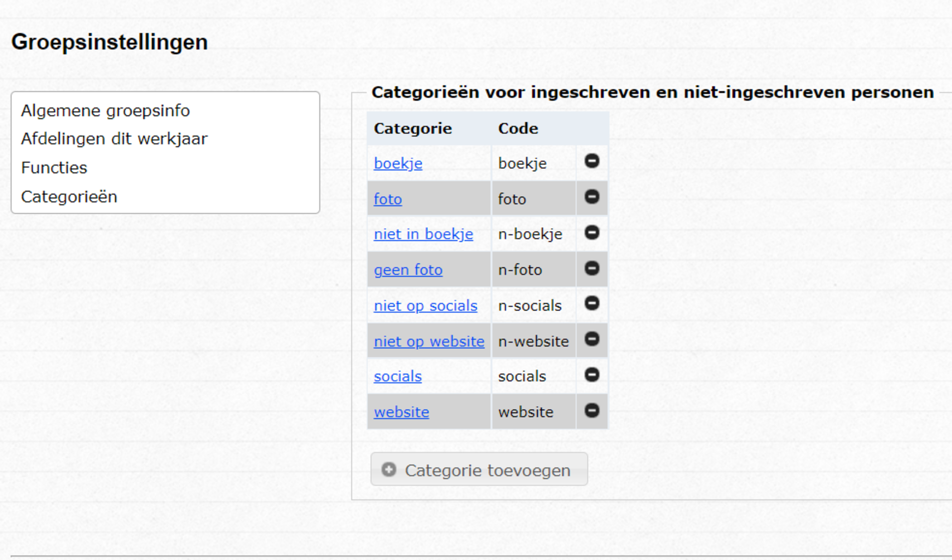Click the 'Categorieën voor ingeschreven' section title
Screen dimensions: 952x560
[x=652, y=93]
